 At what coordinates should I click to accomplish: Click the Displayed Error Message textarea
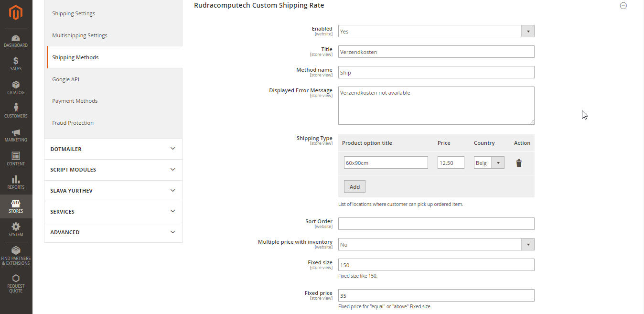[x=436, y=106]
